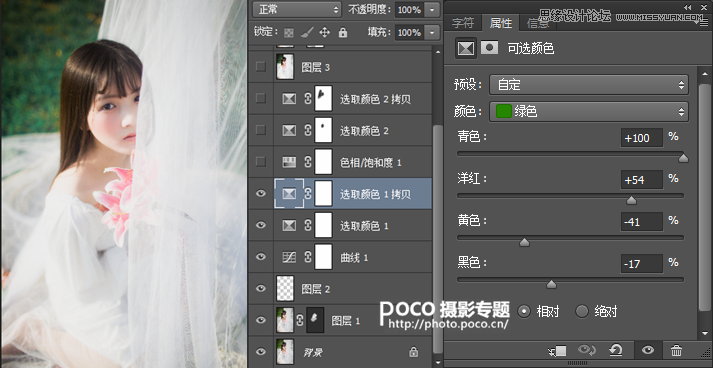Show the 色相/饱和度 1 layer
Image resolution: width=713 pixels, height=368 pixels.
click(261, 161)
